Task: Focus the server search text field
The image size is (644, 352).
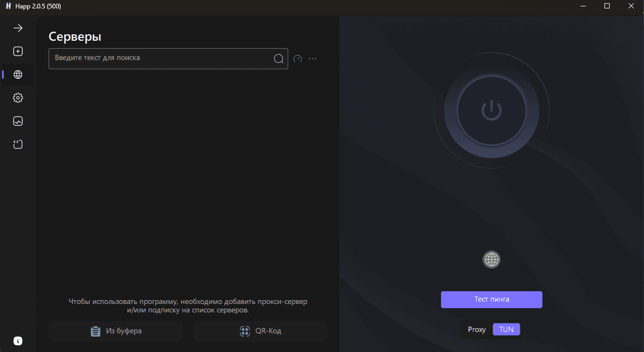Action: (x=168, y=59)
